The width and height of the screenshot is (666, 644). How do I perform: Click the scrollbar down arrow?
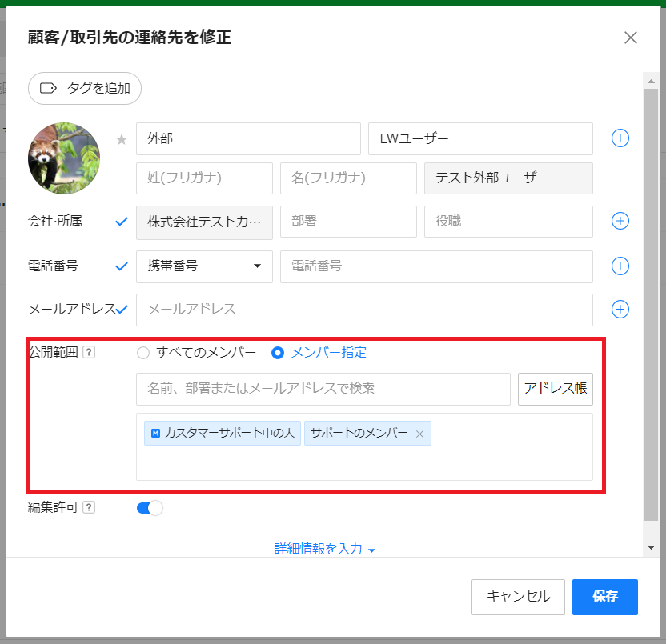(x=651, y=547)
